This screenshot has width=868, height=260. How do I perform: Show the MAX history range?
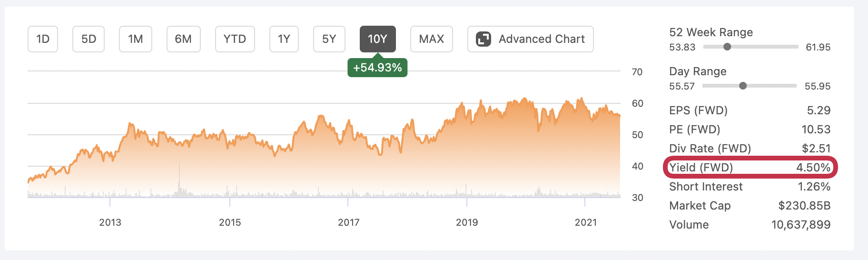[432, 39]
